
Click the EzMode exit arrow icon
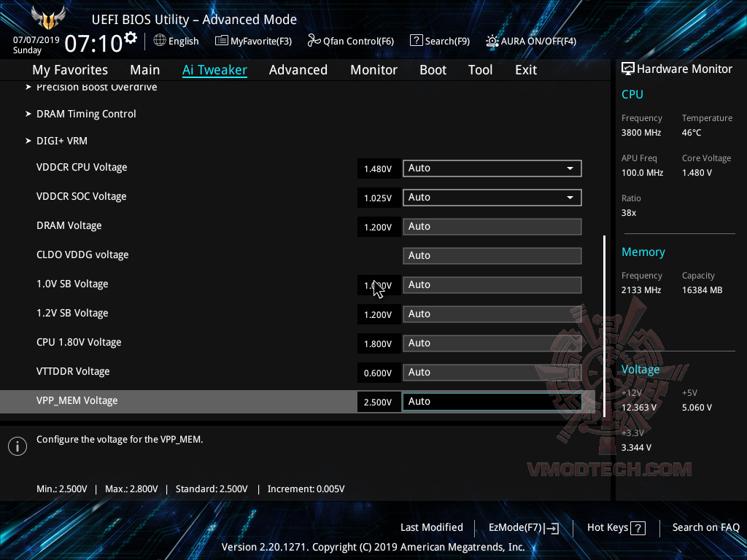pyautogui.click(x=551, y=528)
